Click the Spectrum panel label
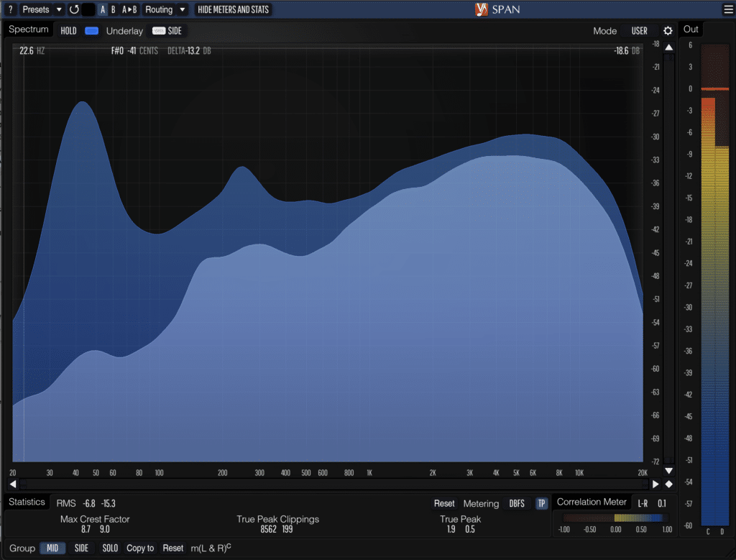This screenshot has height=560, width=736. tap(29, 29)
